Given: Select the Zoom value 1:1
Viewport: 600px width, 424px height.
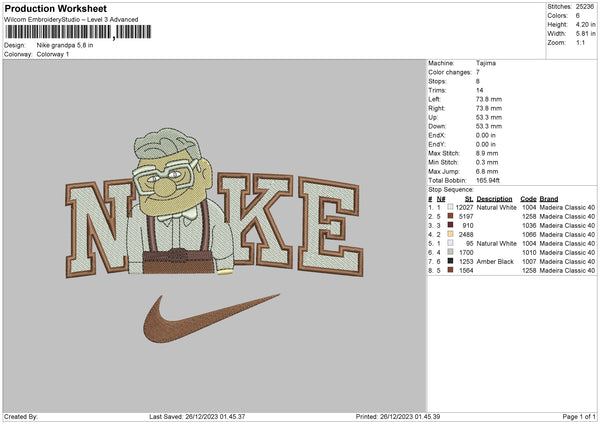Looking at the screenshot, I should pos(580,42).
